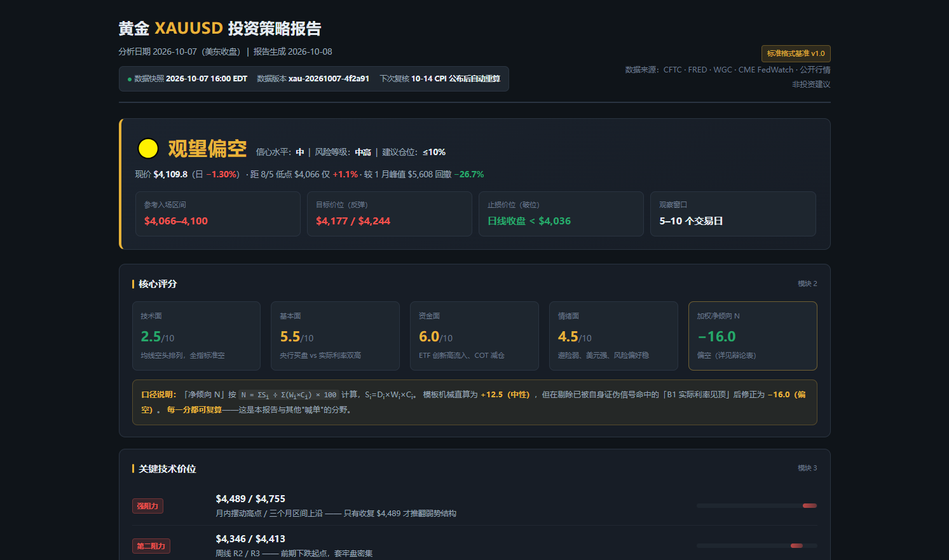Viewport: 949px width, 560px height.
Task: Select the 目标价位（反弹） card
Action: pyautogui.click(x=390, y=214)
